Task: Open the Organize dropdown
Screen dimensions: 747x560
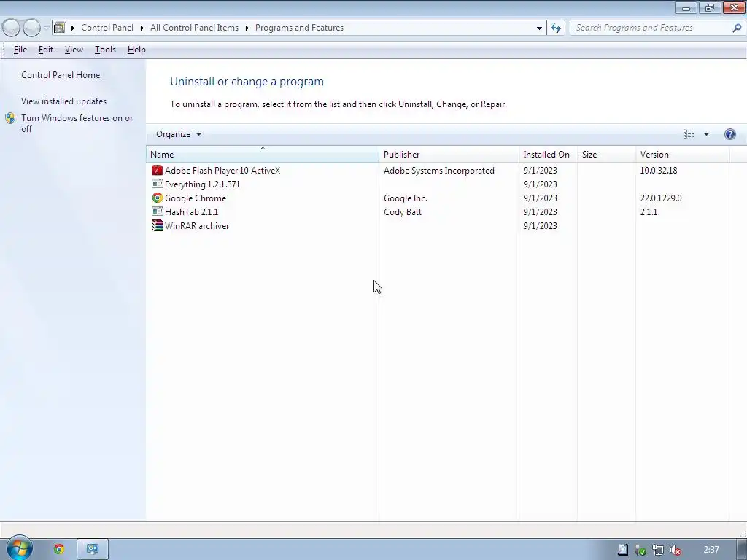Action: pos(179,134)
